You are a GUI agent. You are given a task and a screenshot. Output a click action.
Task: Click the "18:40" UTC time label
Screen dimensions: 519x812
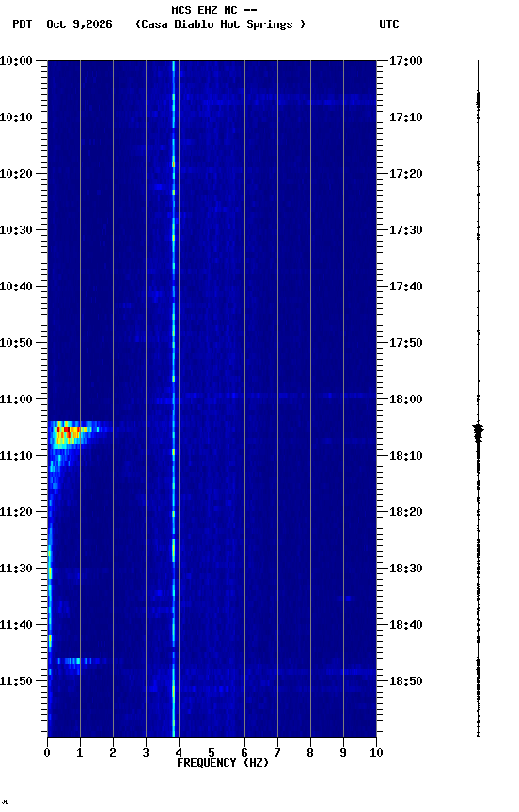405,625
